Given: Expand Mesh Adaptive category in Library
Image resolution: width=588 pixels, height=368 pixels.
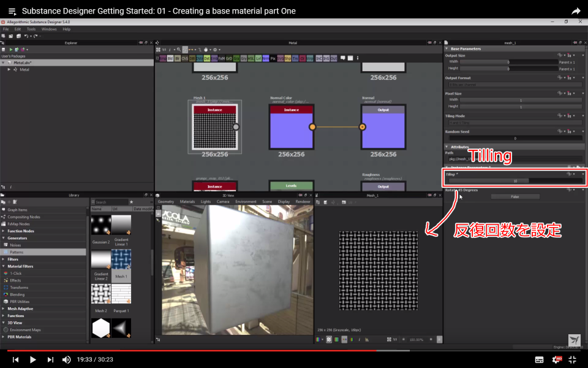Looking at the screenshot, I should coord(4,309).
